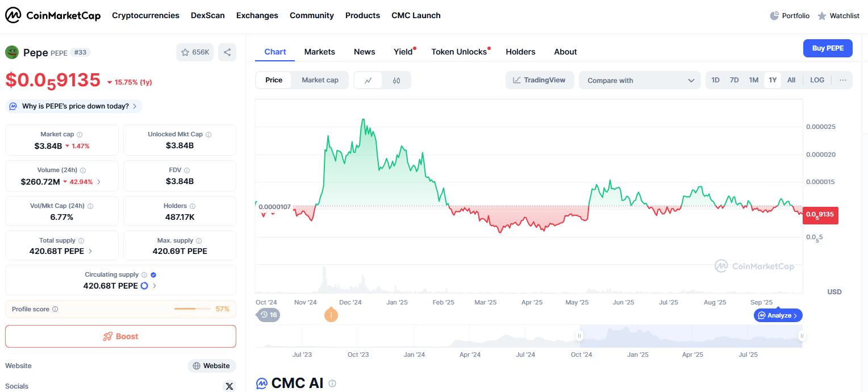
Task: Open the X (Twitter) social link icon
Action: click(x=229, y=386)
